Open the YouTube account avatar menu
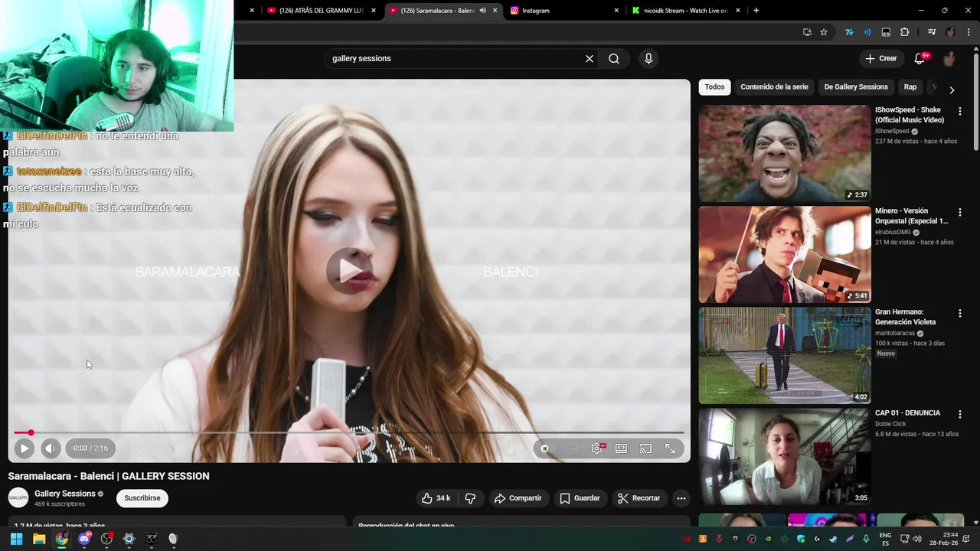The image size is (980, 551). 949,59
